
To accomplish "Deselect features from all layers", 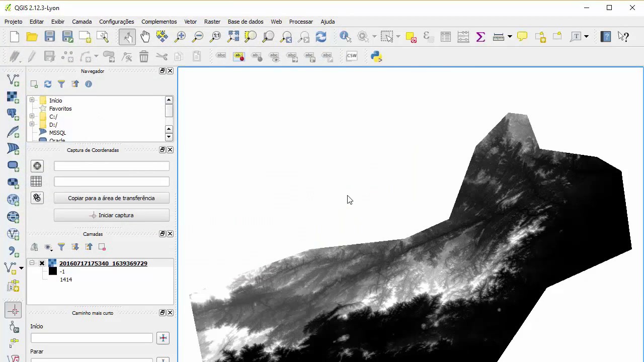I will pyautogui.click(x=411, y=37).
